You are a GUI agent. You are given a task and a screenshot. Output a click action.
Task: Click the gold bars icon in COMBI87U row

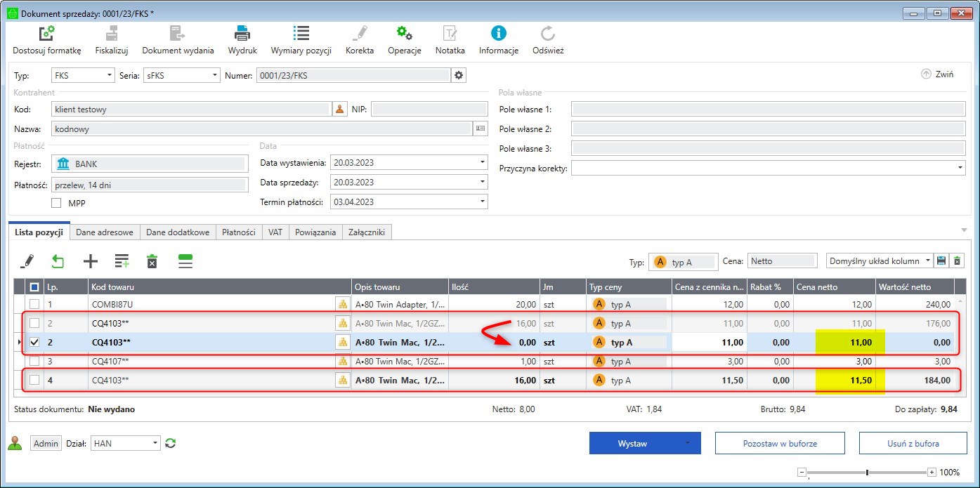click(343, 304)
